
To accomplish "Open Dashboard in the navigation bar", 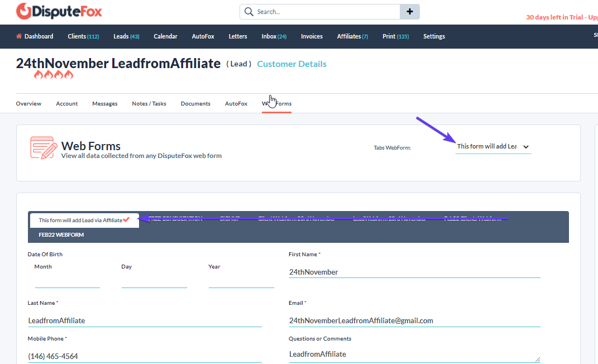I will (39, 36).
